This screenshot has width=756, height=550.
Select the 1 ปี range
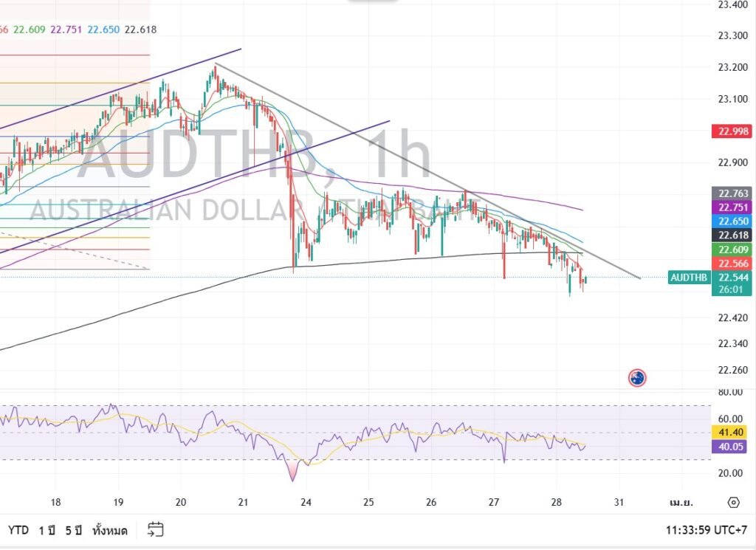(x=47, y=530)
